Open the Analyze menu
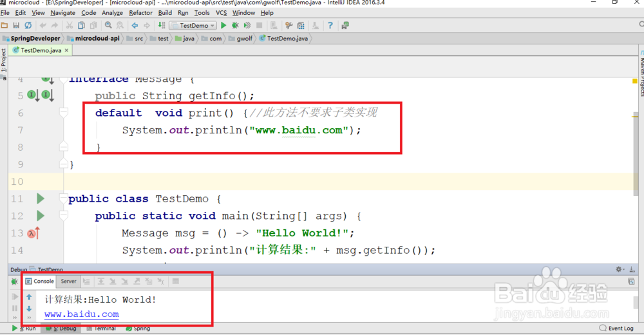644x335 pixels. point(112,13)
